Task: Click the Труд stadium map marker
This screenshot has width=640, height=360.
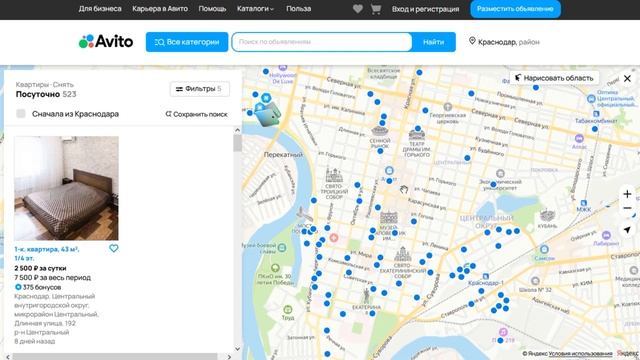Action: click(x=288, y=309)
